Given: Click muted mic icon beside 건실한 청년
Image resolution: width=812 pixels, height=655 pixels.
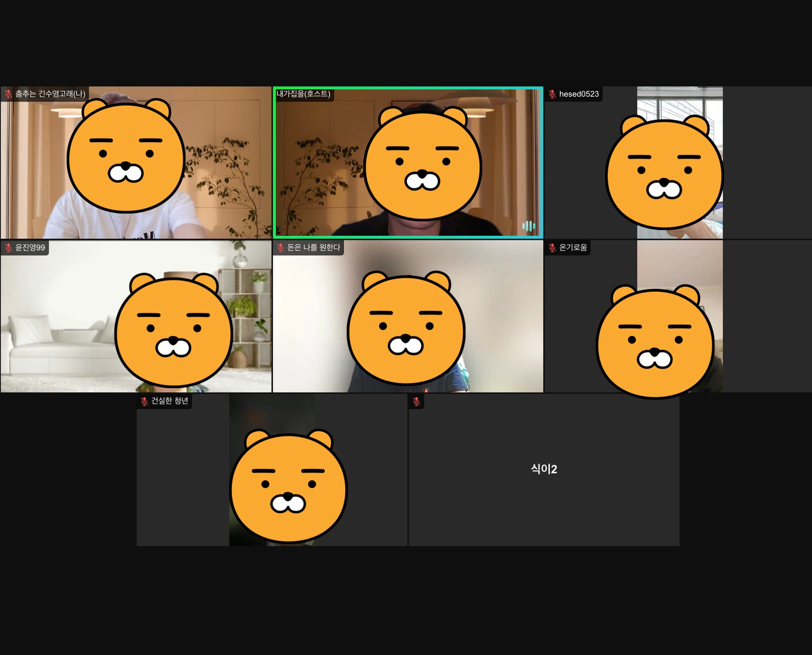Looking at the screenshot, I should click(x=144, y=401).
